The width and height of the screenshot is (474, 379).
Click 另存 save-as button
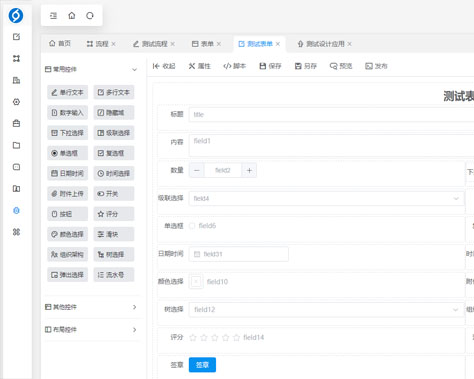[x=306, y=66]
